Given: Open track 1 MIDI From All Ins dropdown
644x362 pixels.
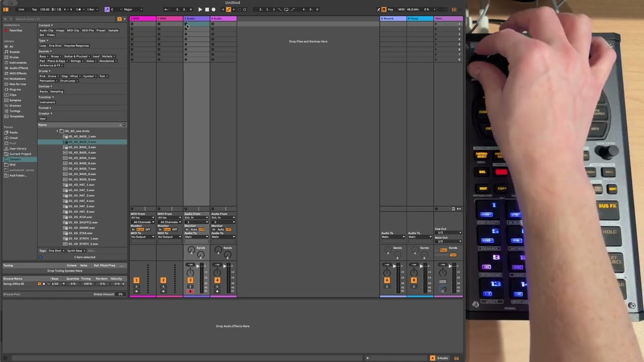Looking at the screenshot, I should point(143,218).
